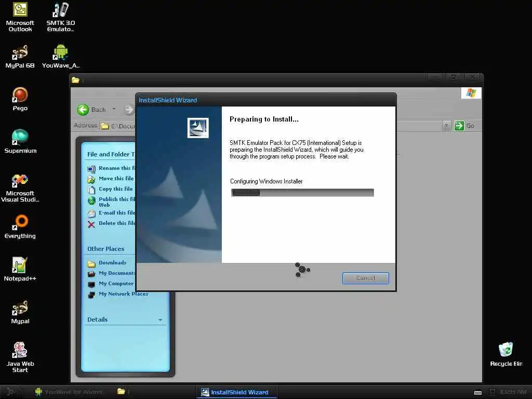Expand the Details panel chevron

pyautogui.click(x=160, y=320)
